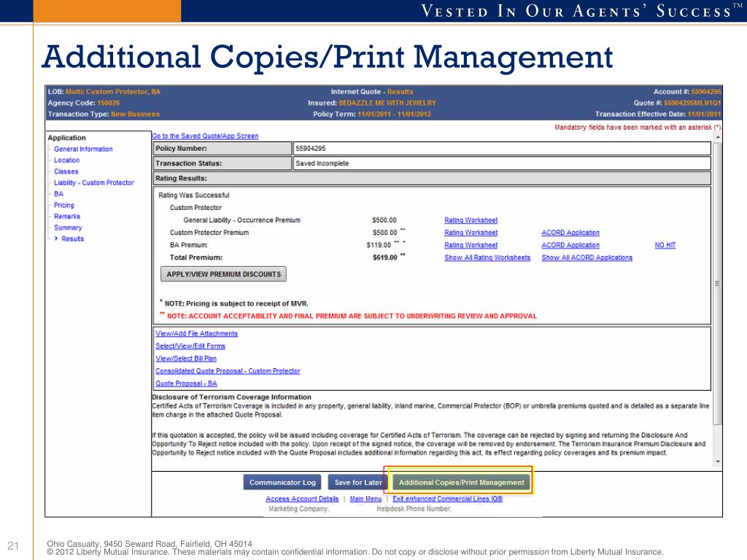Open Access Account Details link
The width and height of the screenshot is (747, 560).
coord(302,499)
